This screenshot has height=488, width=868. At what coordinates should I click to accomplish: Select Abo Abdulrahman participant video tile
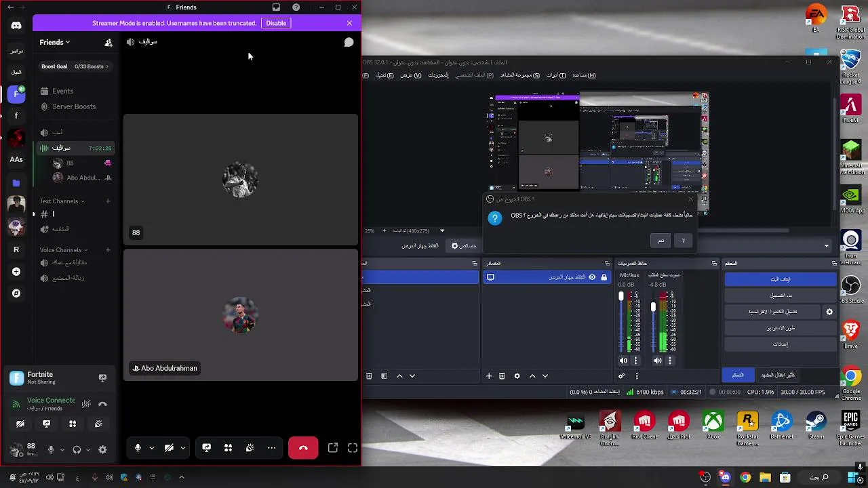tap(241, 315)
